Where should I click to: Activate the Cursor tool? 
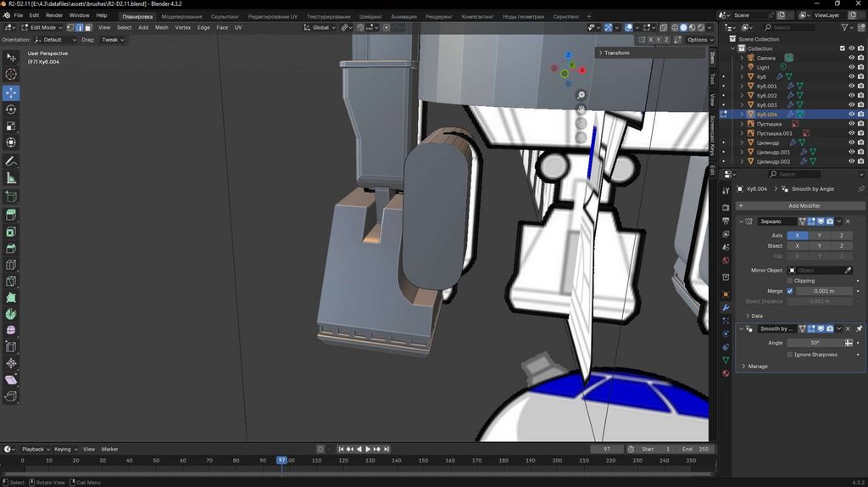[x=11, y=74]
